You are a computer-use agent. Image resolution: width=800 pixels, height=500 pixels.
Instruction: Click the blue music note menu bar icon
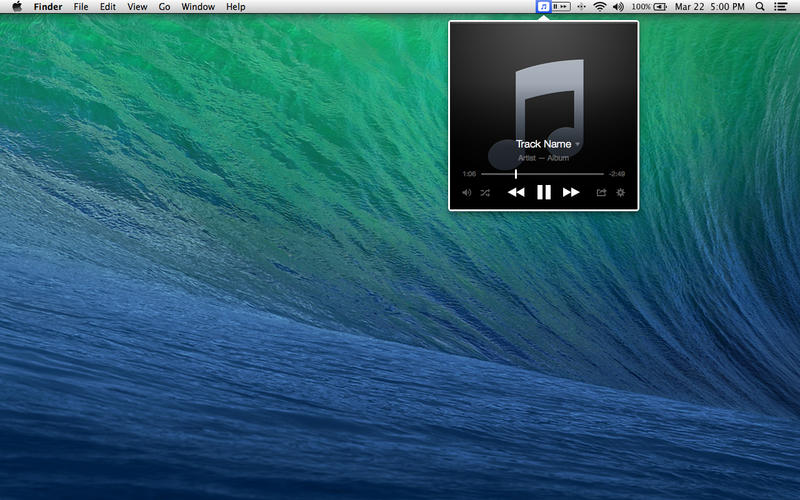coord(543,7)
